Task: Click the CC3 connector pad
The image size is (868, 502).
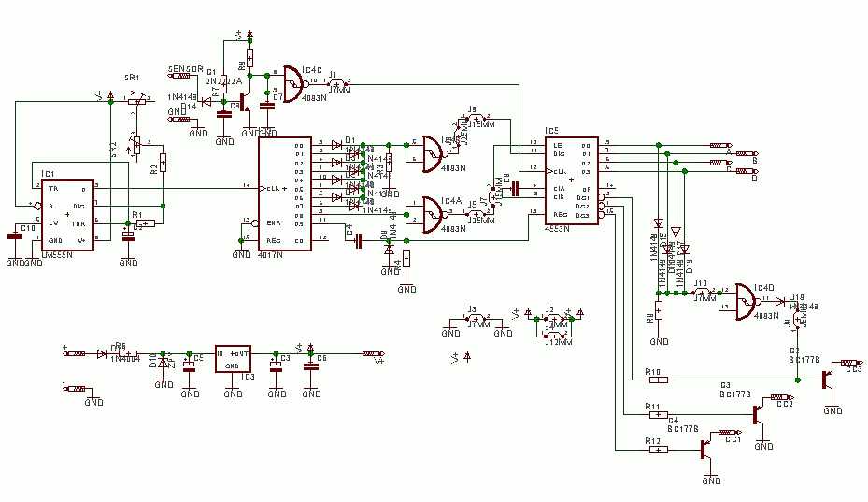Action: (850, 362)
